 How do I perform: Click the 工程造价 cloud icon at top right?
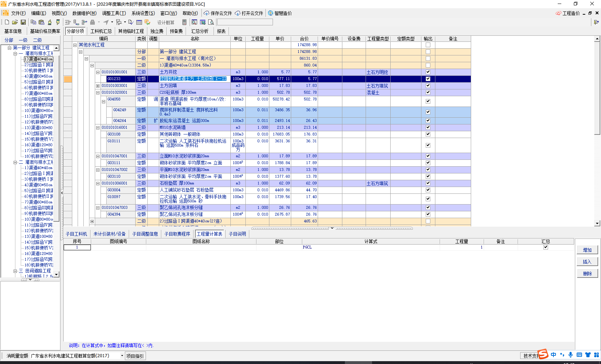[x=558, y=13]
